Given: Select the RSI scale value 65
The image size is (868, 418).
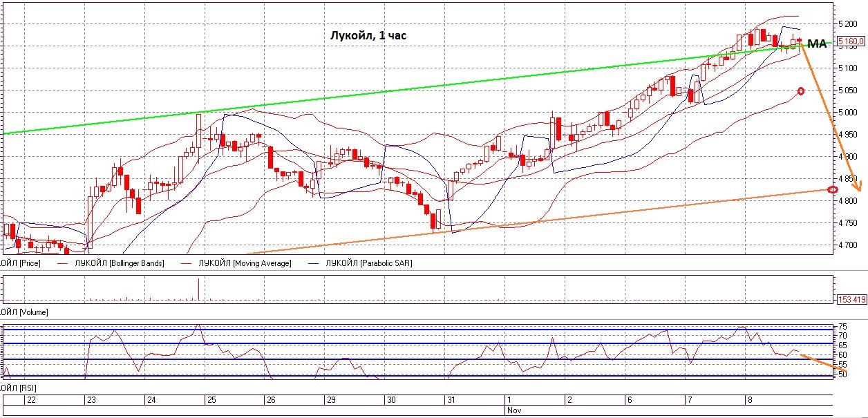Looking at the screenshot, I should coord(842,345).
